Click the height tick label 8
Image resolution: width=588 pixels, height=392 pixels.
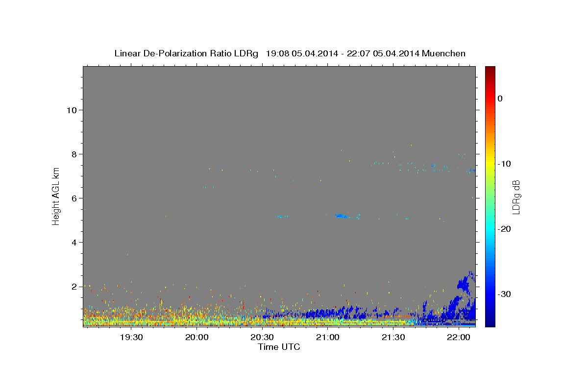pos(74,154)
